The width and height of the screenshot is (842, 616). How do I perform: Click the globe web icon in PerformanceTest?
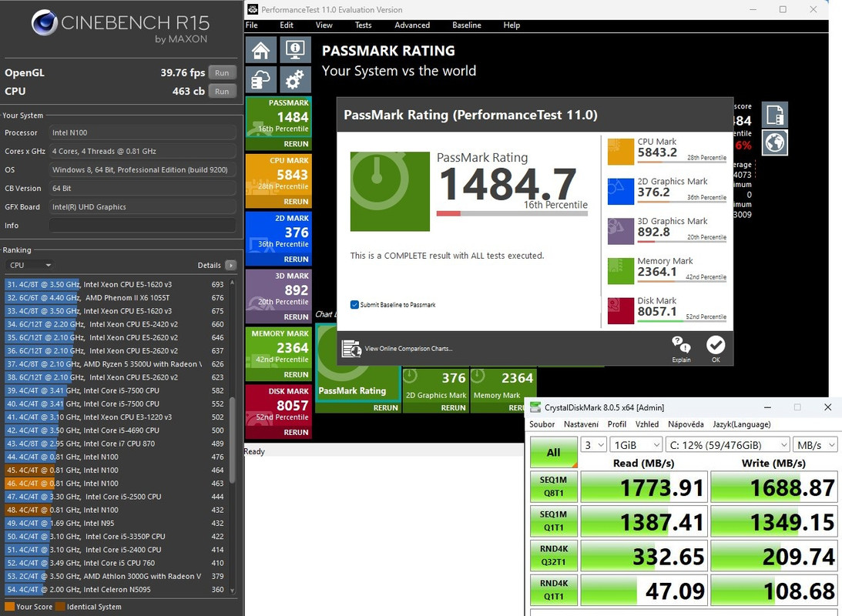(774, 142)
